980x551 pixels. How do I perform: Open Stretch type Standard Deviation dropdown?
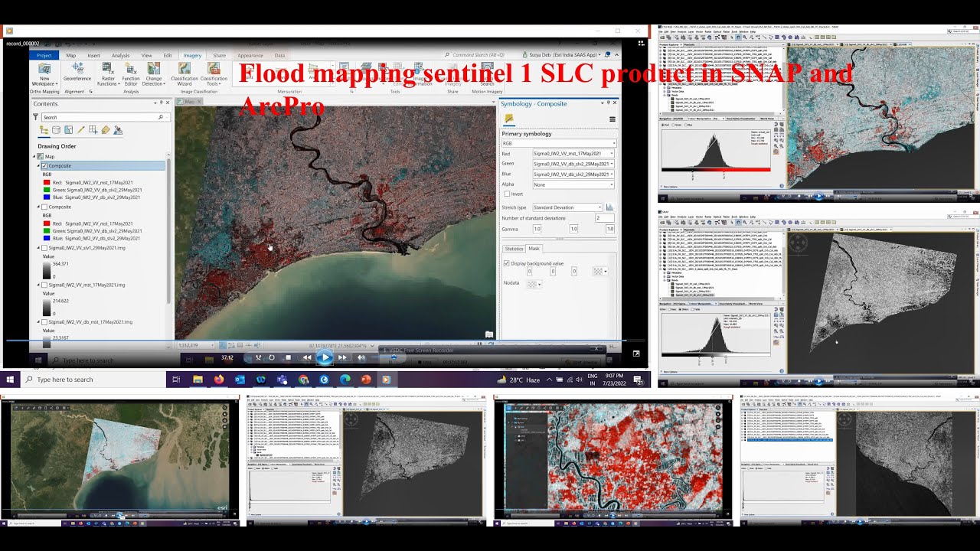click(x=568, y=207)
